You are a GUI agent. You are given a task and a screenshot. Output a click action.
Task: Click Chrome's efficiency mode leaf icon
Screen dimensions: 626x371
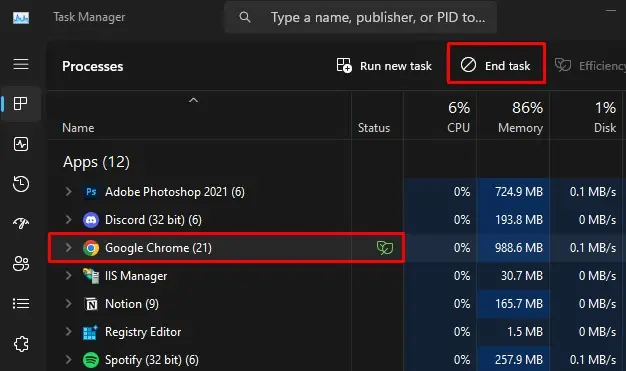coord(385,248)
